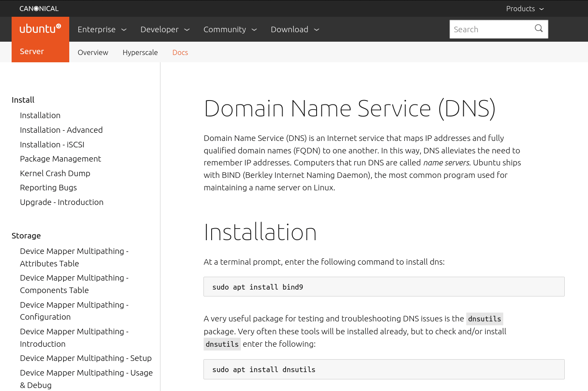
Task: Switch to the Hyperscale tab
Action: pyautogui.click(x=140, y=52)
